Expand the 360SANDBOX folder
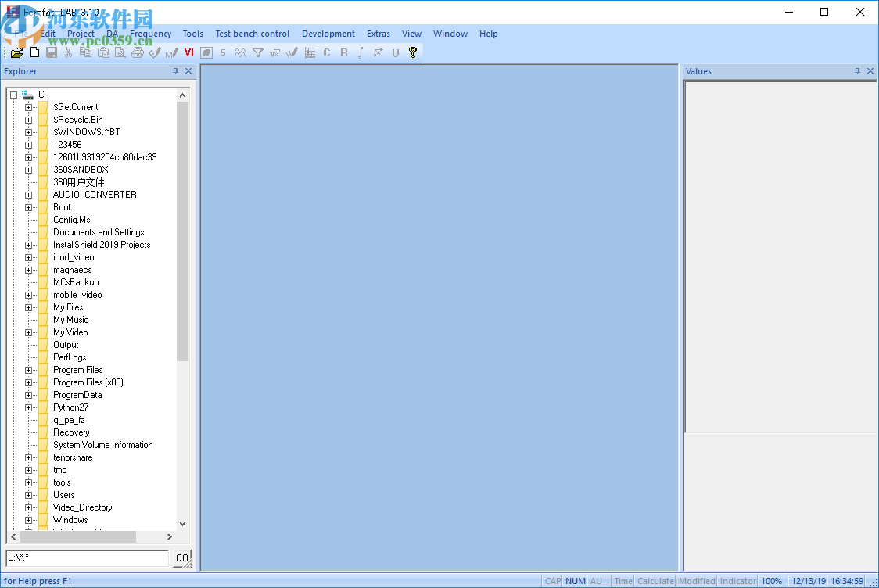879x588 pixels. pos(29,170)
